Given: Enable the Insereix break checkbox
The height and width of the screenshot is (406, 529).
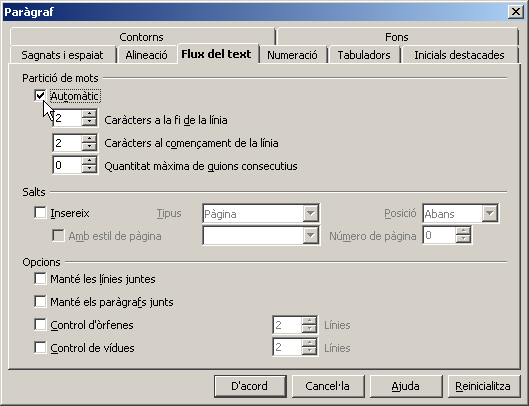Looking at the screenshot, I should [x=40, y=213].
